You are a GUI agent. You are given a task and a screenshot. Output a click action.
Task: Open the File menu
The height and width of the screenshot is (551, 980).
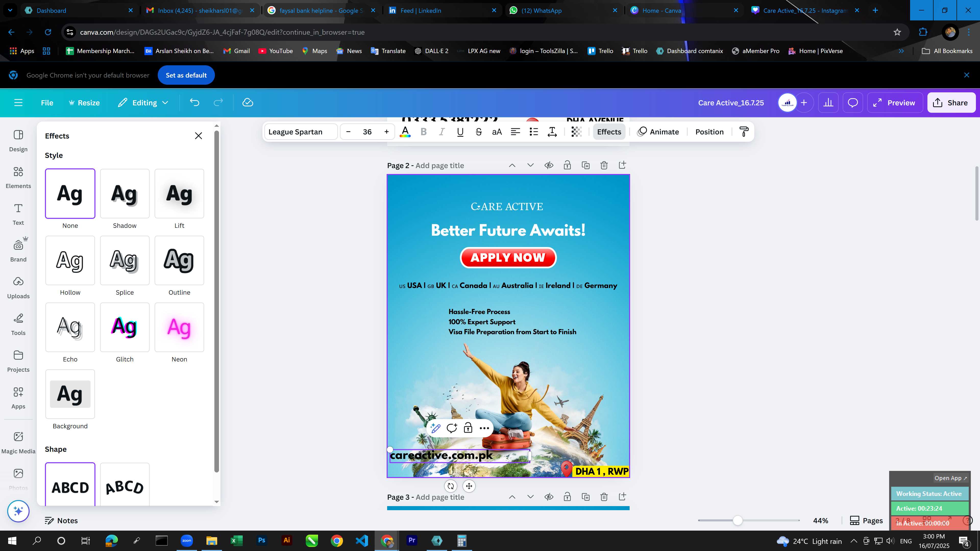point(47,103)
